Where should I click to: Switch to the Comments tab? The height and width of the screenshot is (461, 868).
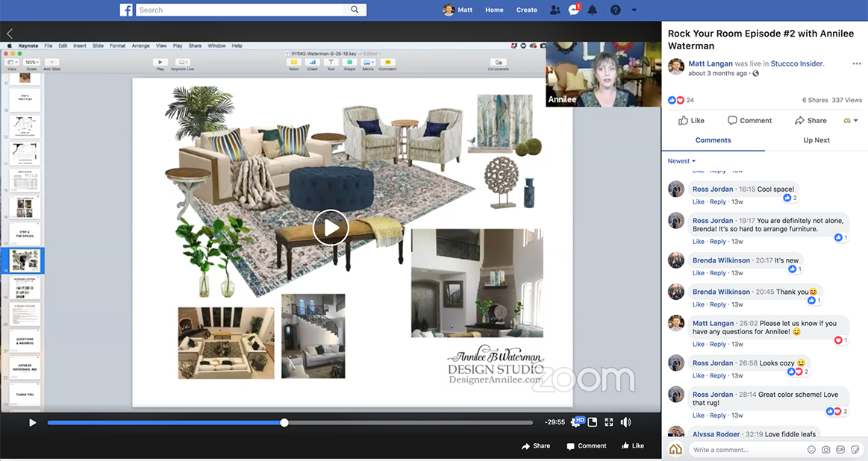coord(713,140)
